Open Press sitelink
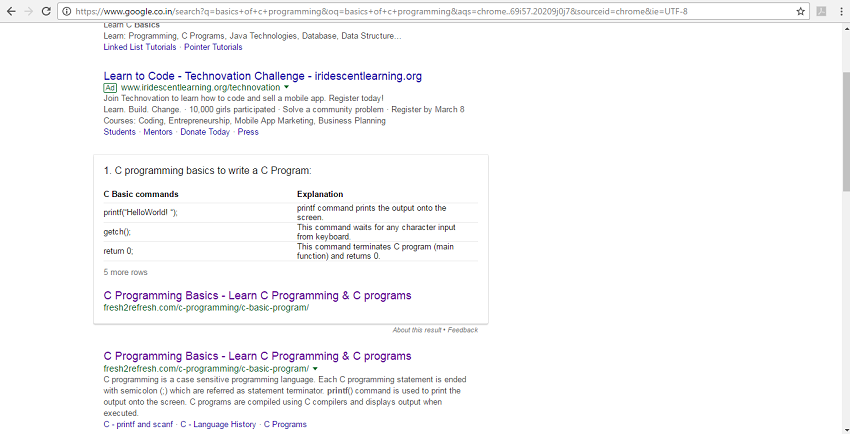This screenshot has width=850, height=434. coord(248,132)
